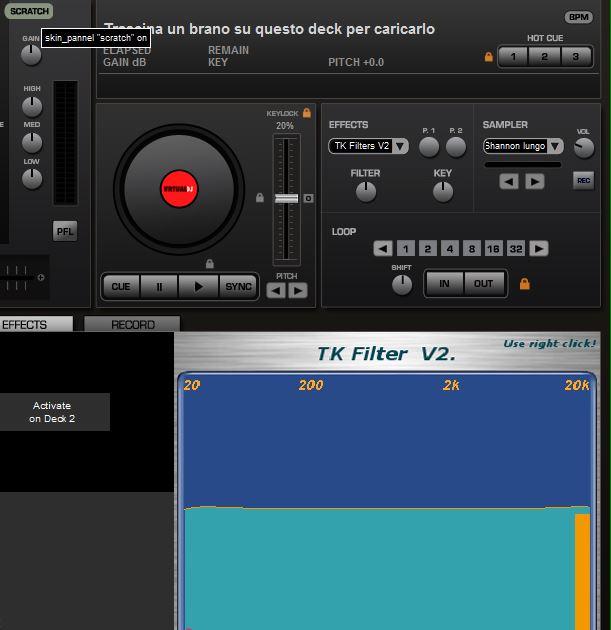This screenshot has width=611, height=630.
Task: Double the loop with the right arrow
Action: tap(539, 249)
